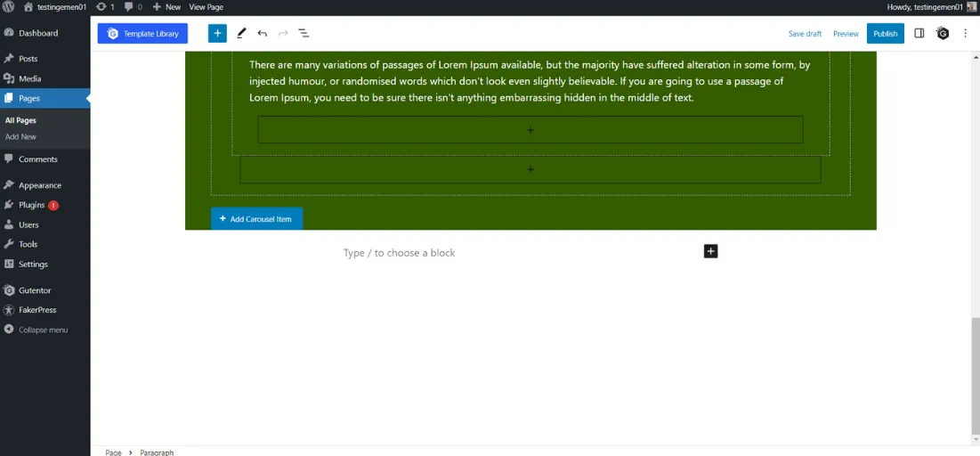Image resolution: width=980 pixels, height=456 pixels.
Task: Click Save draft
Action: coord(805,34)
